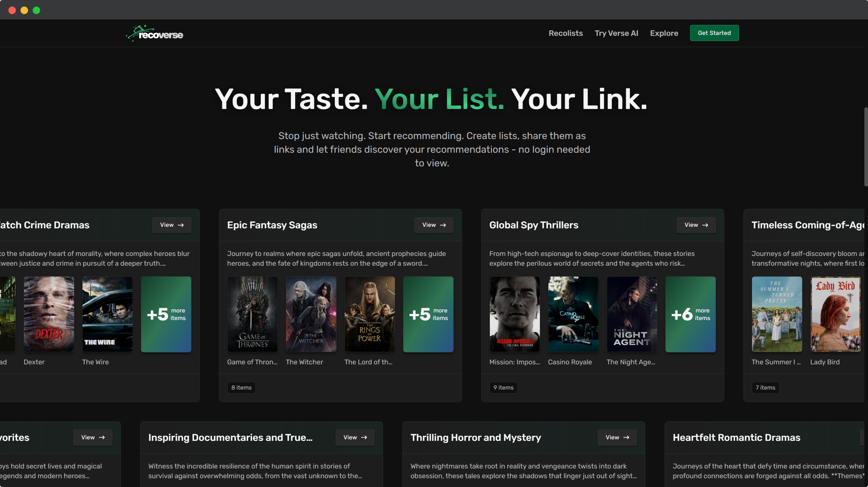Open Try Verse AI page
This screenshot has height=487, width=868.
pyautogui.click(x=616, y=33)
